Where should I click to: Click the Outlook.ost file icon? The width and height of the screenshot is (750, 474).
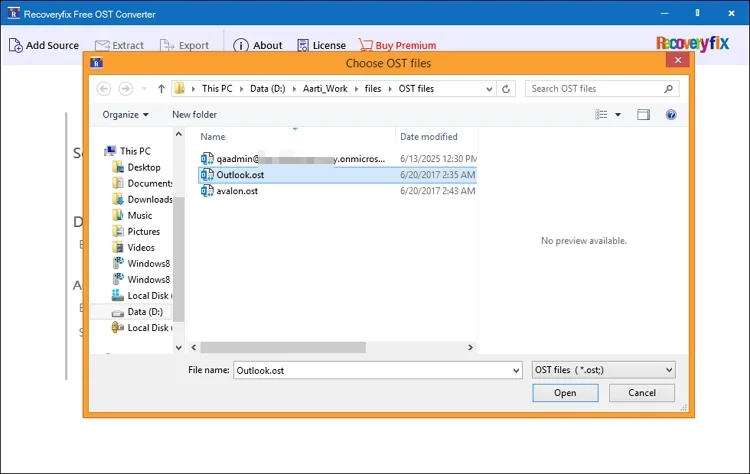pos(207,175)
